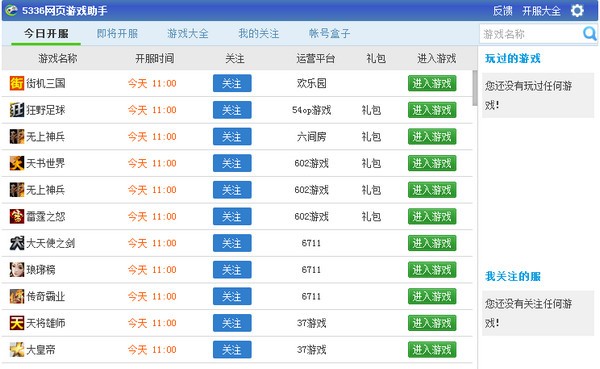Switch to the 即将开服 tab
600x369 pixels.
[x=117, y=33]
